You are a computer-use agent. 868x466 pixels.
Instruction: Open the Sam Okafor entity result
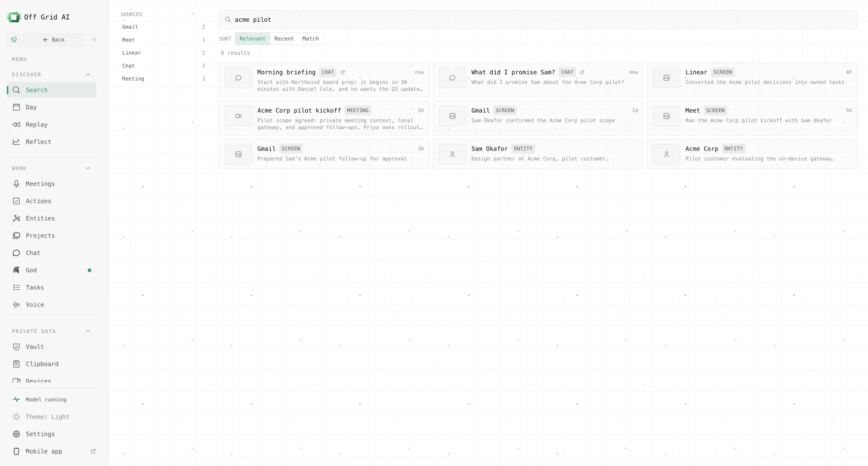[x=538, y=154]
